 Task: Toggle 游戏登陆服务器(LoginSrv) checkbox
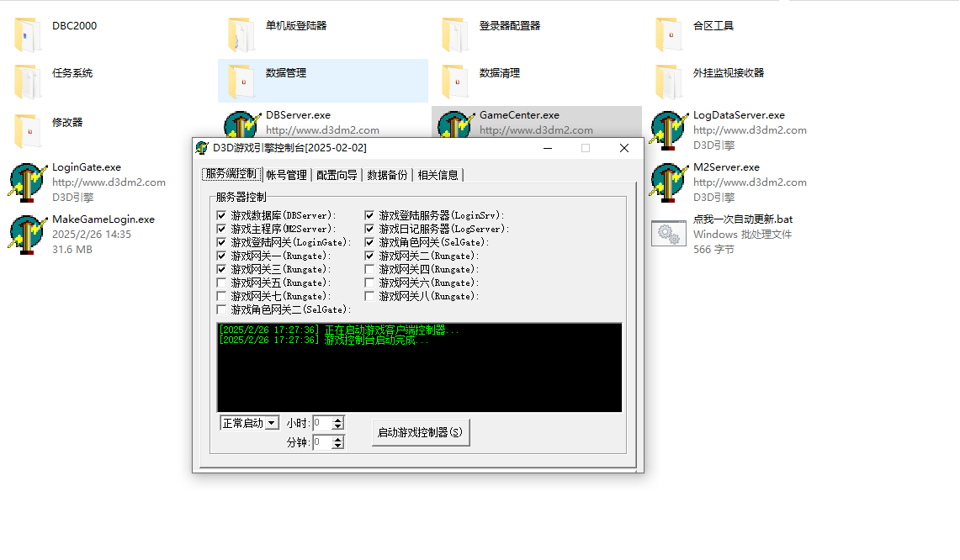369,215
